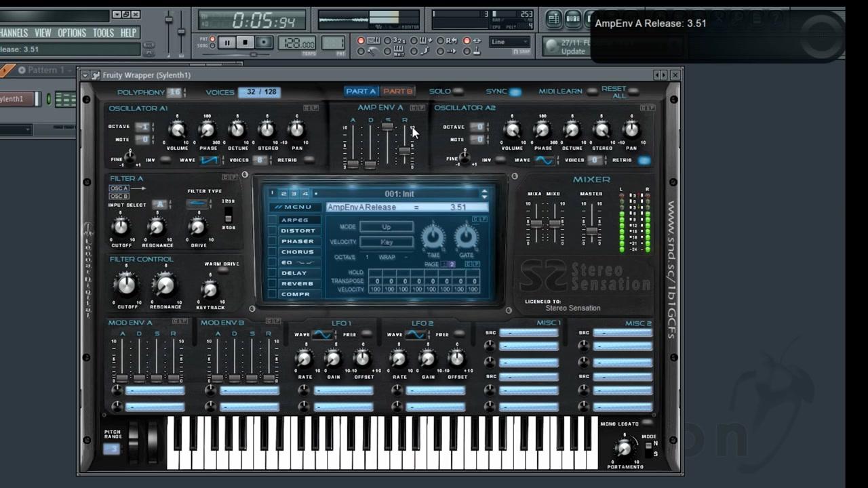Click the Amp Env A Release slider
Image resolution: width=868 pixels, height=488 pixels.
coord(405,150)
